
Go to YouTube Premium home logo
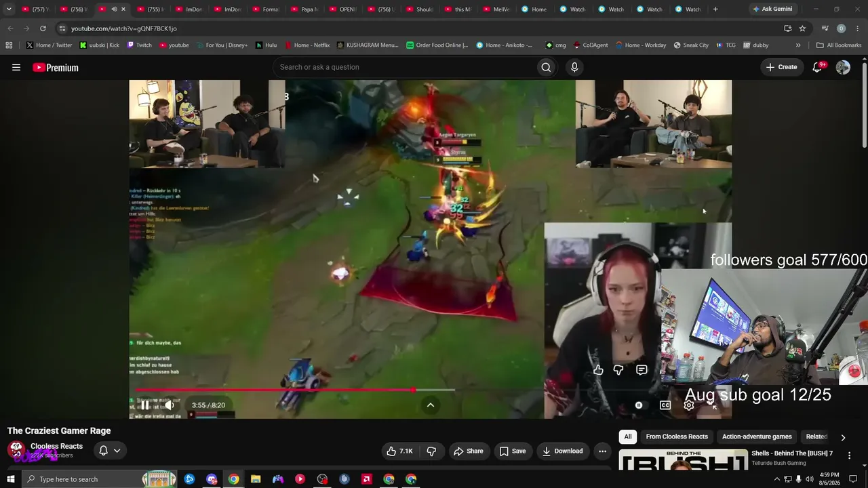[x=56, y=67]
